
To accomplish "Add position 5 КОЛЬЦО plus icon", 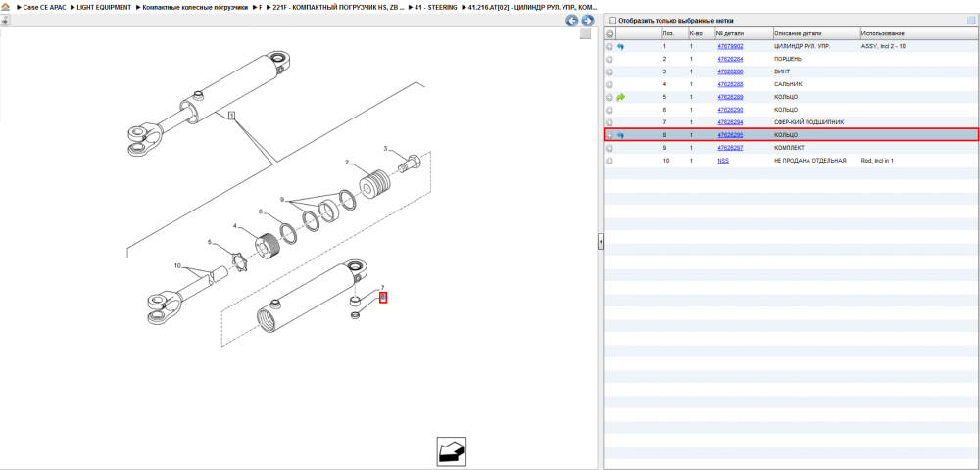I will click(x=610, y=97).
